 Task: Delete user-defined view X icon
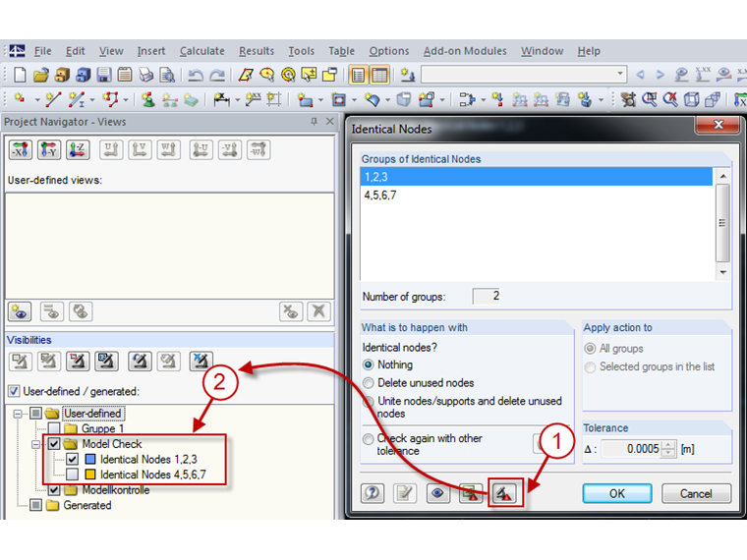(x=318, y=311)
